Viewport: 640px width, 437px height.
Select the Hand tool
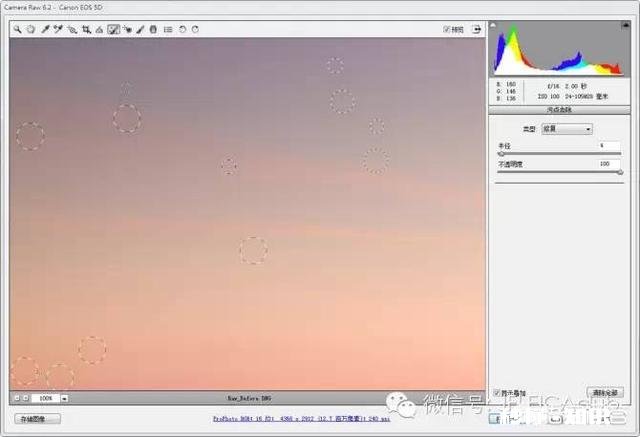pyautogui.click(x=31, y=29)
